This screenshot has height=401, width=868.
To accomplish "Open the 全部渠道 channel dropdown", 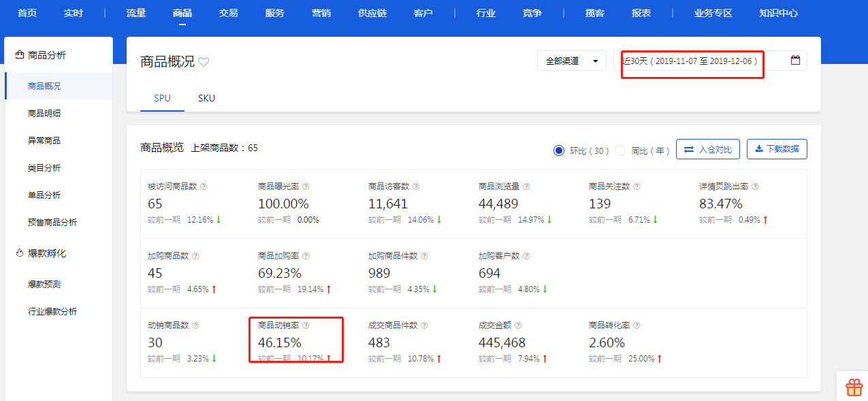I will pyautogui.click(x=571, y=61).
